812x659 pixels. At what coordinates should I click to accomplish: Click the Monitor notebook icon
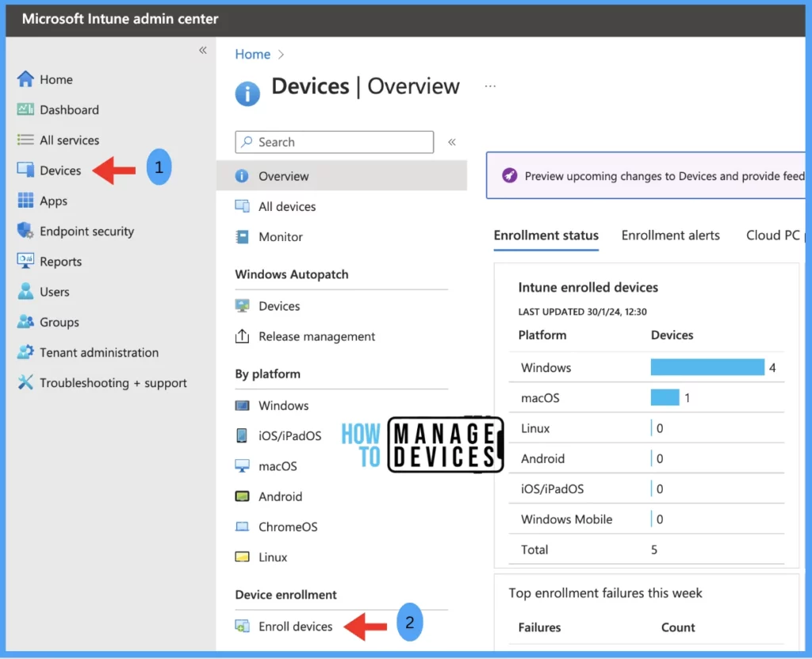242,237
